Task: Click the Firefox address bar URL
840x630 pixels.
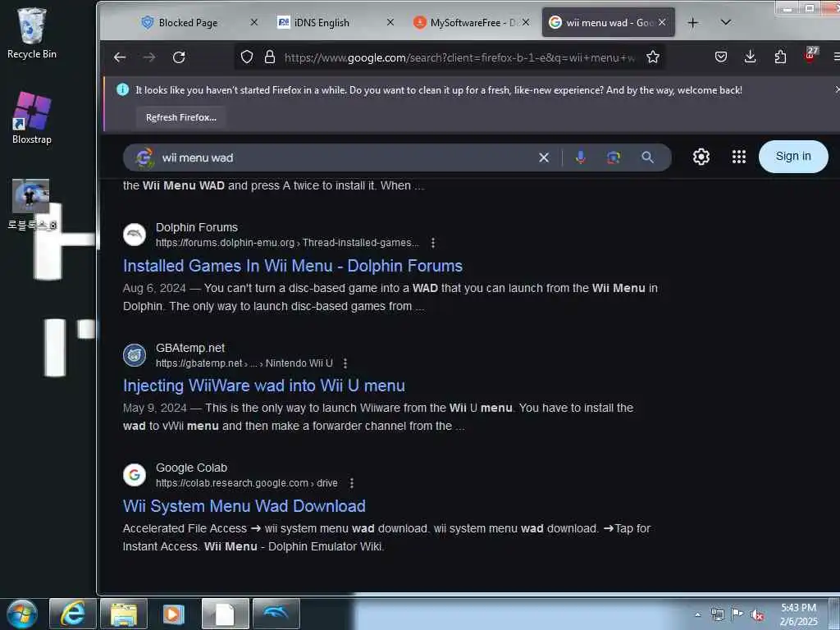Action: click(x=459, y=57)
